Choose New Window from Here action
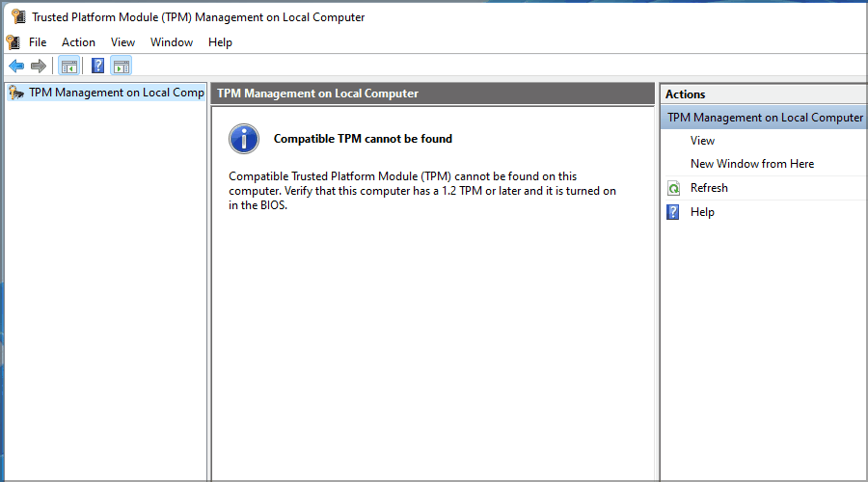 tap(751, 164)
